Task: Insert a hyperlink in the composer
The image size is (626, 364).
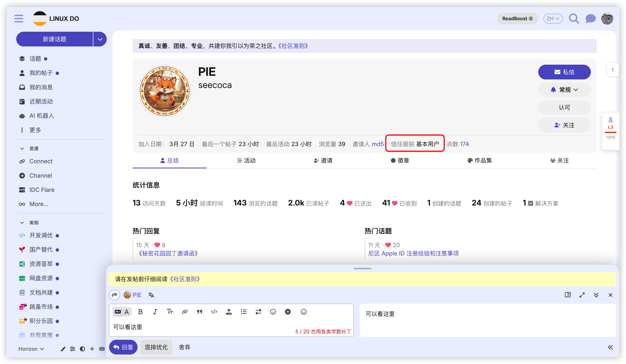Action: tap(185, 312)
